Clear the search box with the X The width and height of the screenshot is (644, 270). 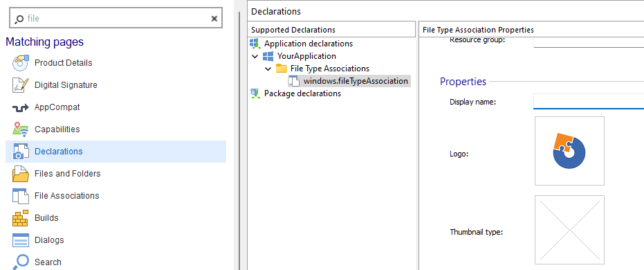click(x=214, y=19)
